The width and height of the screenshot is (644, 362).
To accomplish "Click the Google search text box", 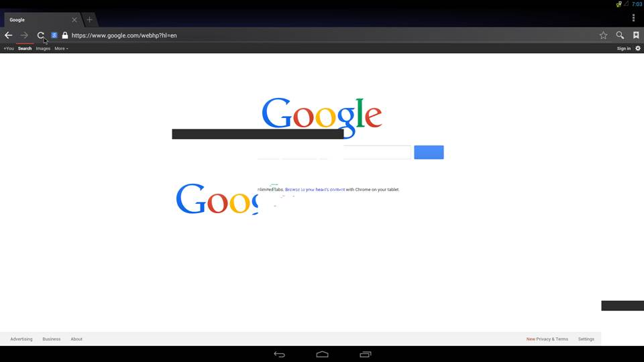I will point(334,152).
